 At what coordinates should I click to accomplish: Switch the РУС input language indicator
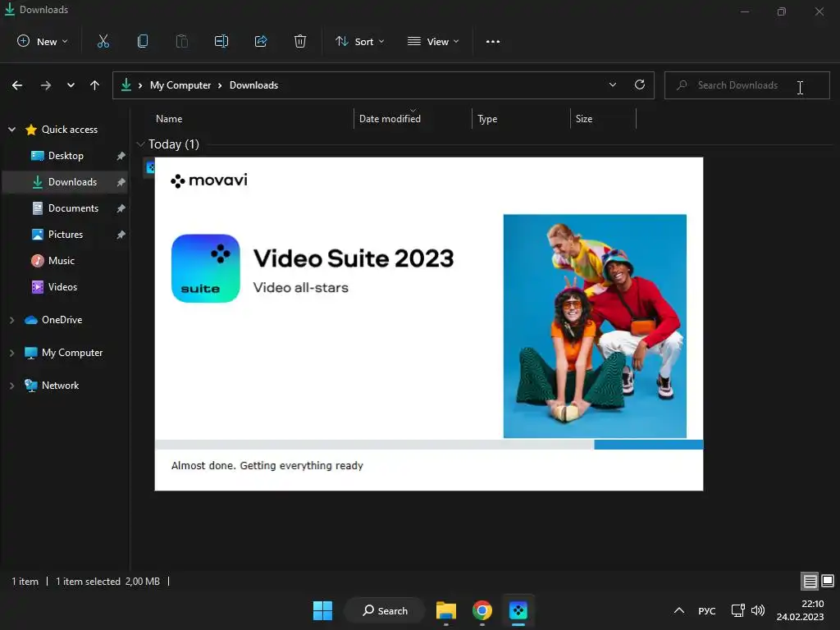(706, 610)
